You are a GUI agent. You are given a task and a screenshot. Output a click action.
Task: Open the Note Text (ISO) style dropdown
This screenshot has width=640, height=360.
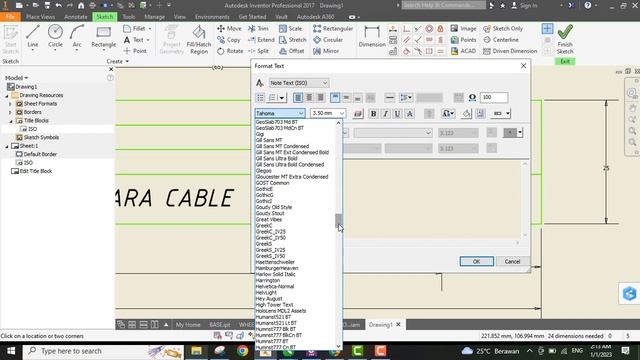click(299, 83)
